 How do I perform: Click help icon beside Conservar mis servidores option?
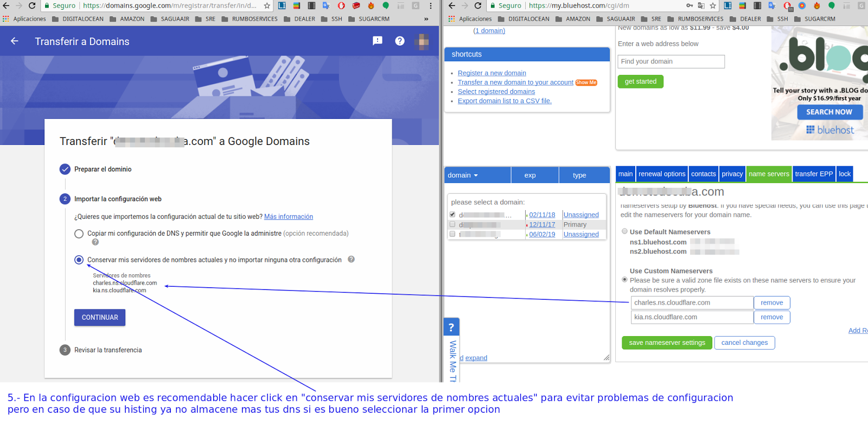point(351,259)
